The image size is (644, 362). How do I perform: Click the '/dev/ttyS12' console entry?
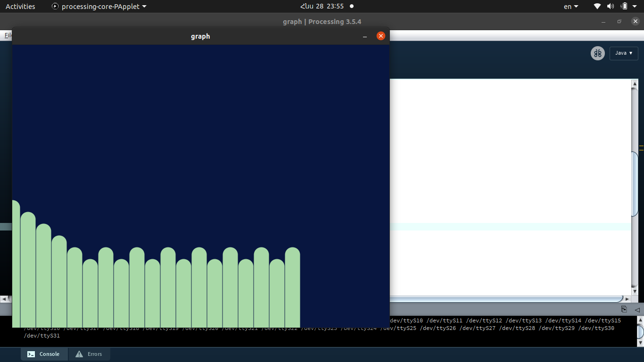[x=484, y=321]
